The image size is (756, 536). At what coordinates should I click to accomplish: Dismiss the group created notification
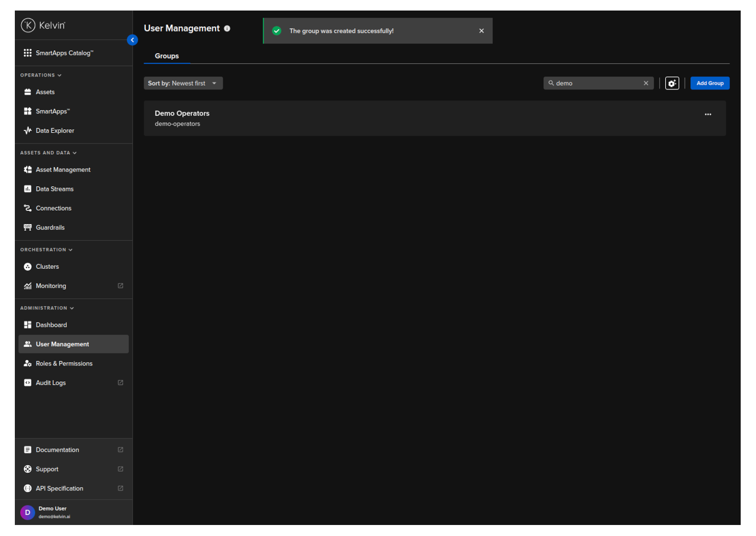tap(481, 31)
